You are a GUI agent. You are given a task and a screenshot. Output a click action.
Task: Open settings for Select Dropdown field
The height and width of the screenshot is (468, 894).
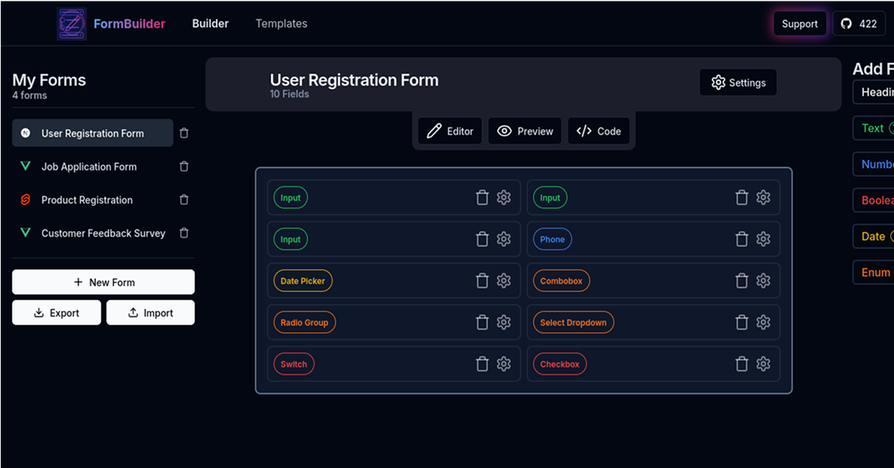click(763, 322)
